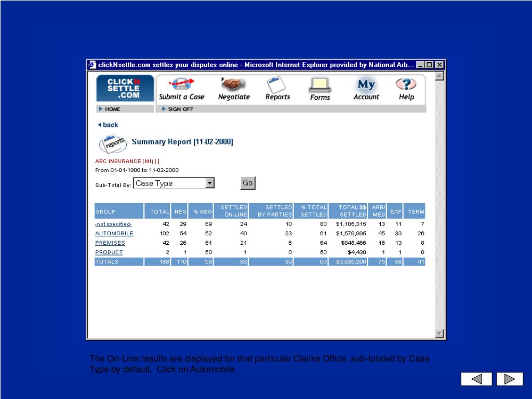Click the Summary Report [11-02-2000] heading
Viewport: 532px width, 399px height.
(x=182, y=142)
